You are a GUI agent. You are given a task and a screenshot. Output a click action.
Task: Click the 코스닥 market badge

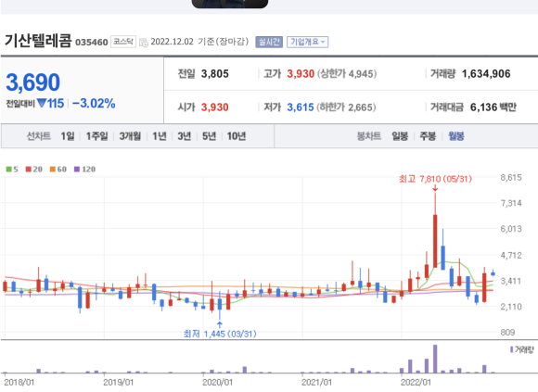point(123,42)
